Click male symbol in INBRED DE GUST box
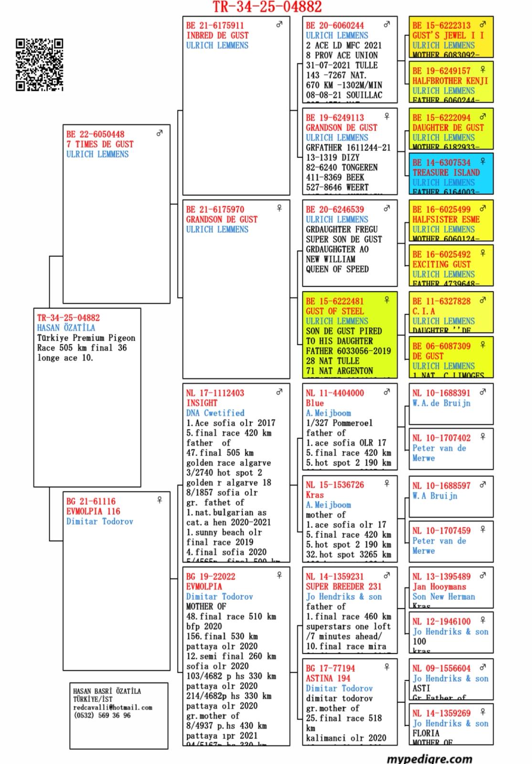532x764 pixels. coord(279,24)
